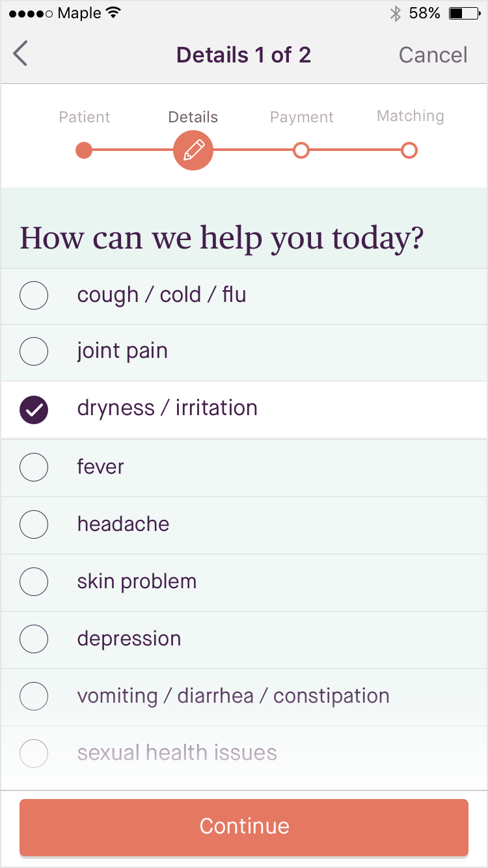Click the filled Patient progress dot

pos(84,150)
